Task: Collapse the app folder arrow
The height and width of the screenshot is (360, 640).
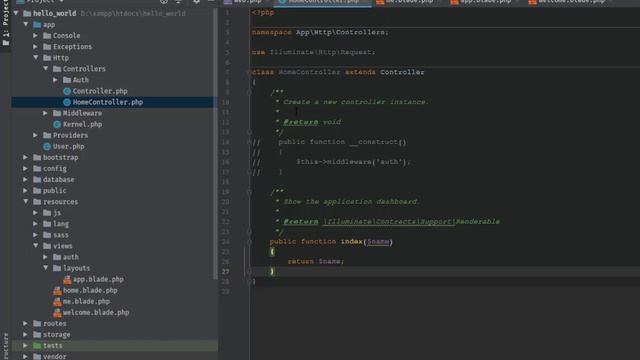Action: coord(26,24)
